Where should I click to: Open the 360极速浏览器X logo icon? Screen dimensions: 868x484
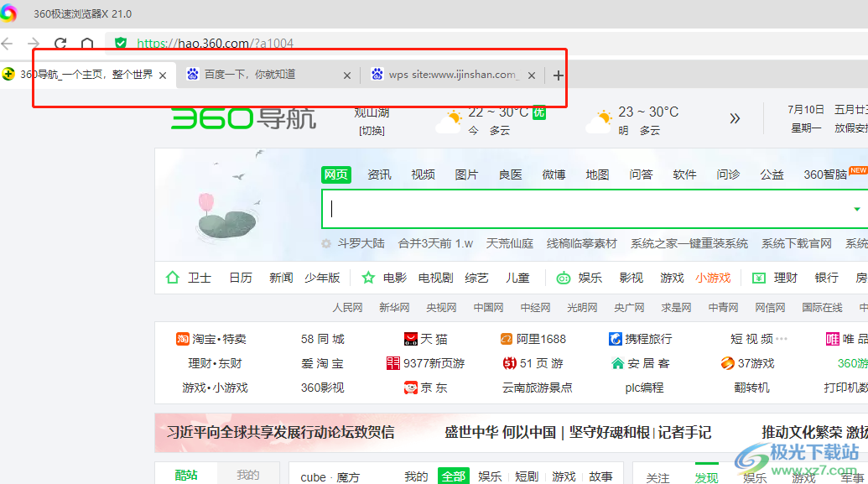click(8, 13)
